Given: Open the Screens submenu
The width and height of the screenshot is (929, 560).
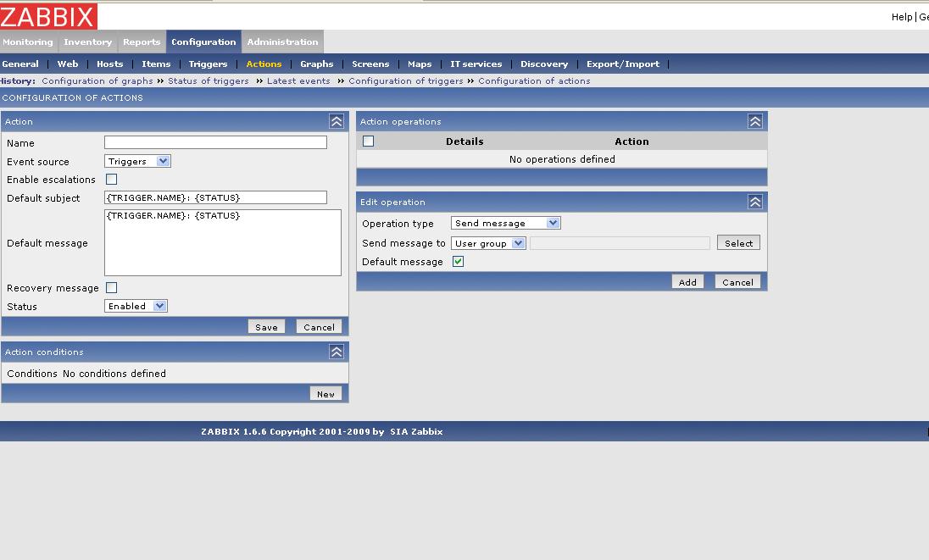Looking at the screenshot, I should [x=370, y=64].
